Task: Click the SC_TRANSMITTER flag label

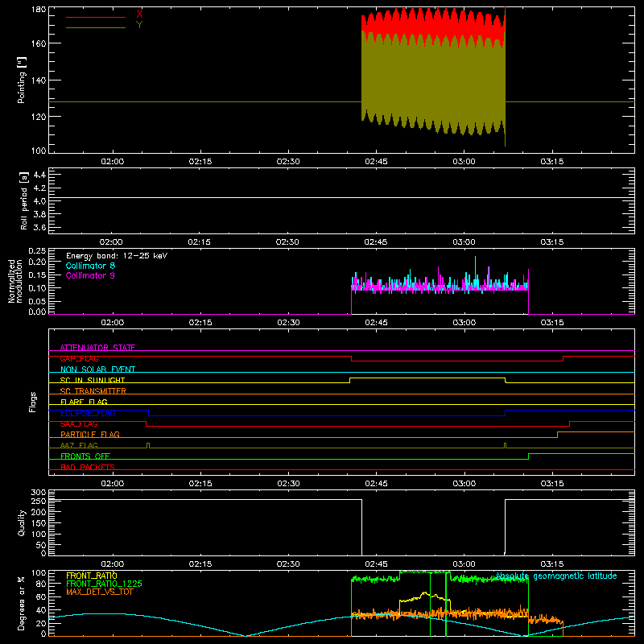Action: (93, 391)
